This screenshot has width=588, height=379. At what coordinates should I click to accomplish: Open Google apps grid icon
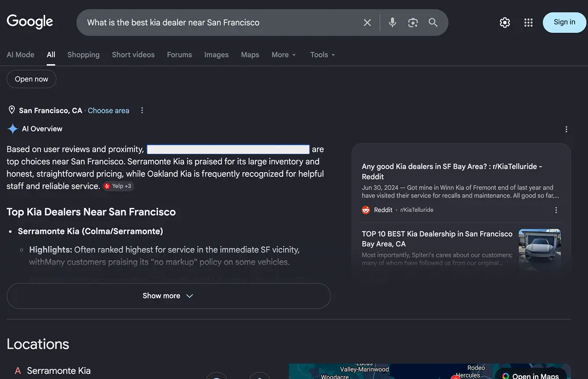528,23
